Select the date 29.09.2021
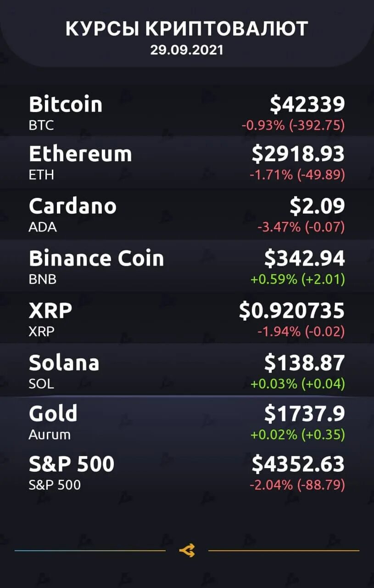This screenshot has height=588, width=374. click(187, 51)
